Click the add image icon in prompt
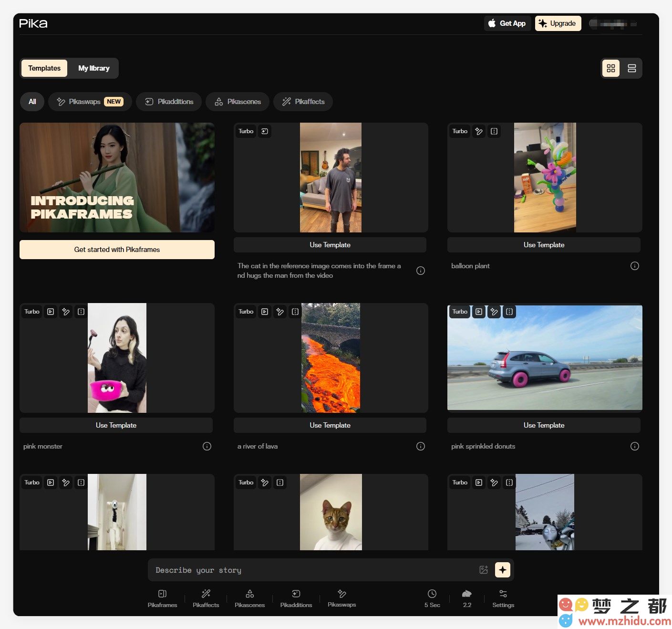 point(484,570)
